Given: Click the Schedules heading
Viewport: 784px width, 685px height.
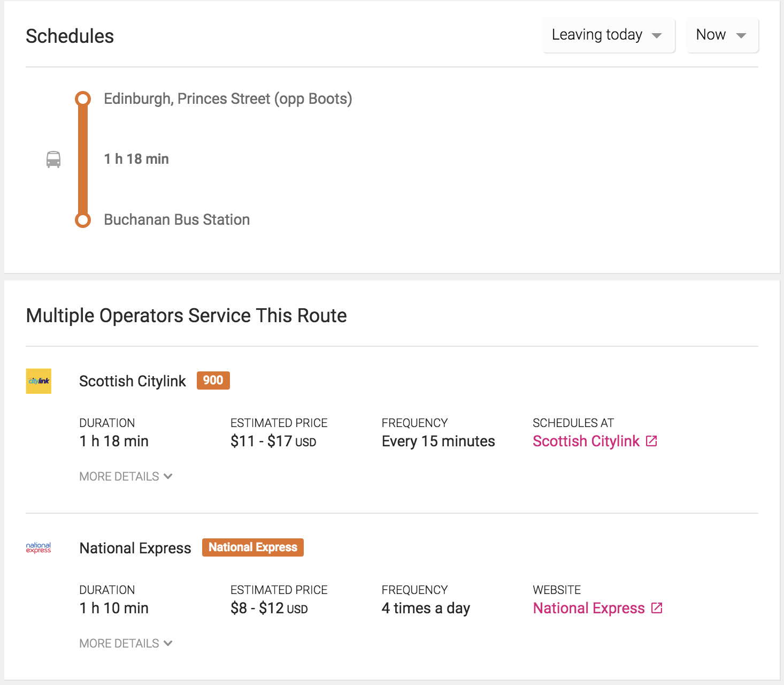Looking at the screenshot, I should 70,36.
